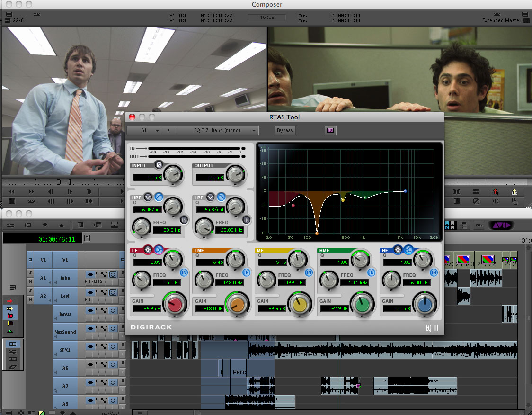
Task: Select the Levi track name button
Action: (65, 296)
